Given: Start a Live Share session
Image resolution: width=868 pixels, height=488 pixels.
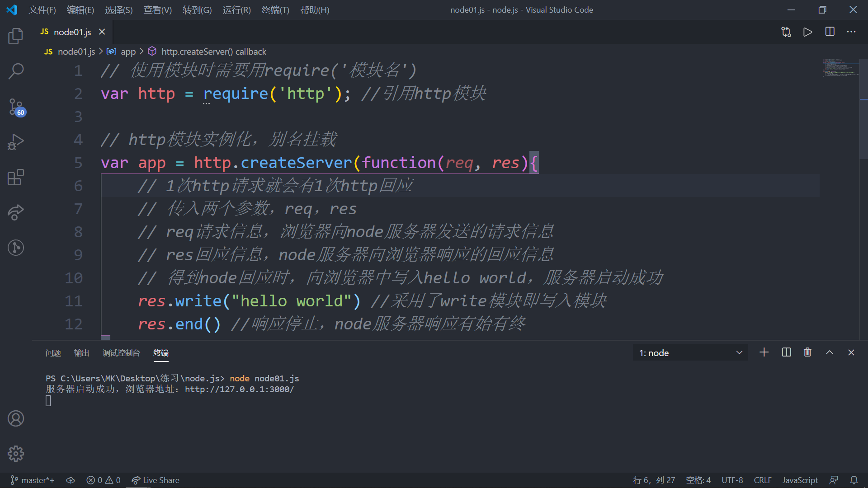Looking at the screenshot, I should [155, 480].
